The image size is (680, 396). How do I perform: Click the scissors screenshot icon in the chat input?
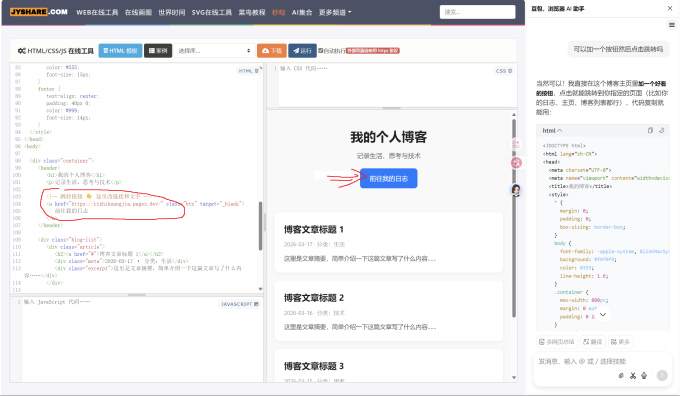(x=633, y=376)
